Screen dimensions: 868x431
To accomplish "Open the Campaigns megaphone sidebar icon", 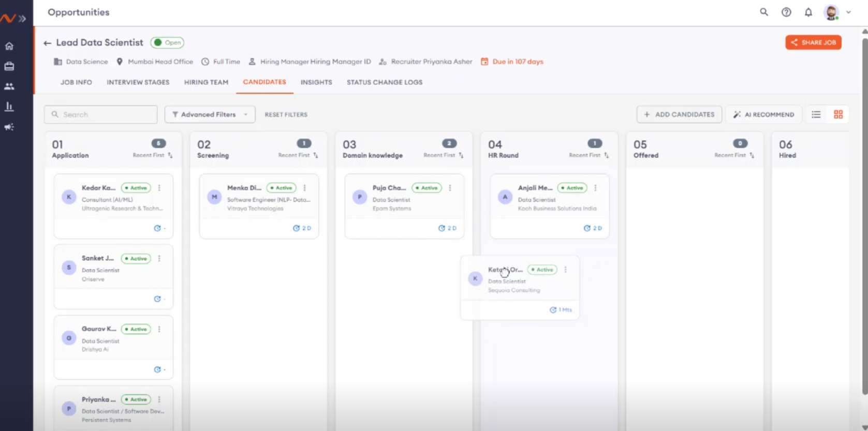I will pyautogui.click(x=9, y=127).
